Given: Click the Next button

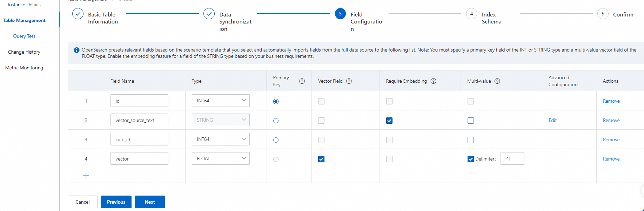Looking at the screenshot, I should click(150, 202).
